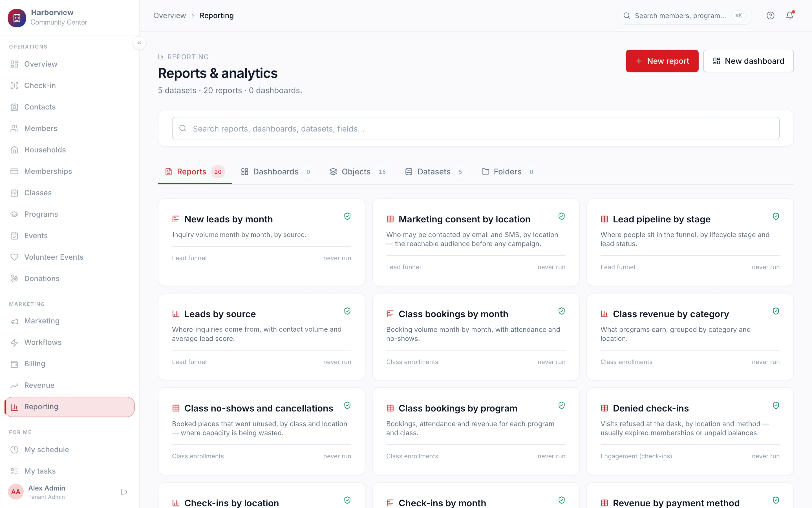Click the Contacts icon in sidebar
The height and width of the screenshot is (508, 812).
14,107
